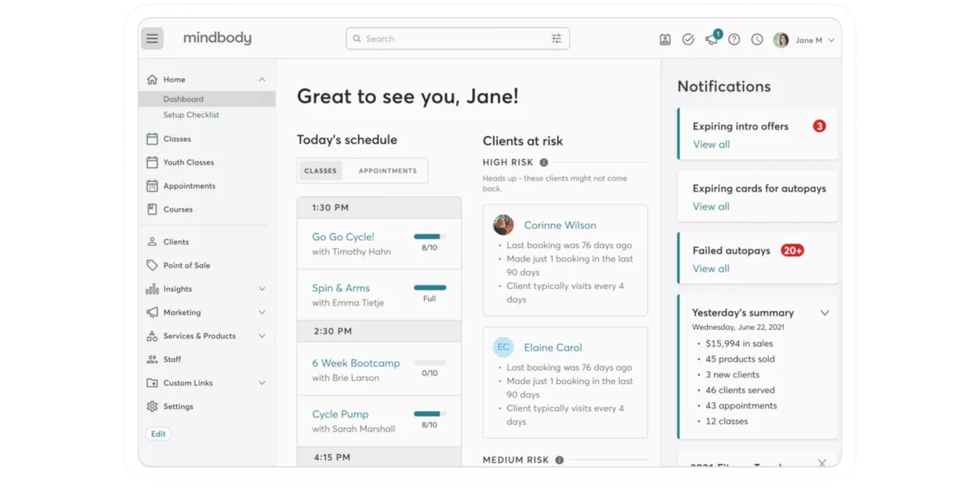
Task: Open the Go Go Cycle! class
Action: (343, 237)
